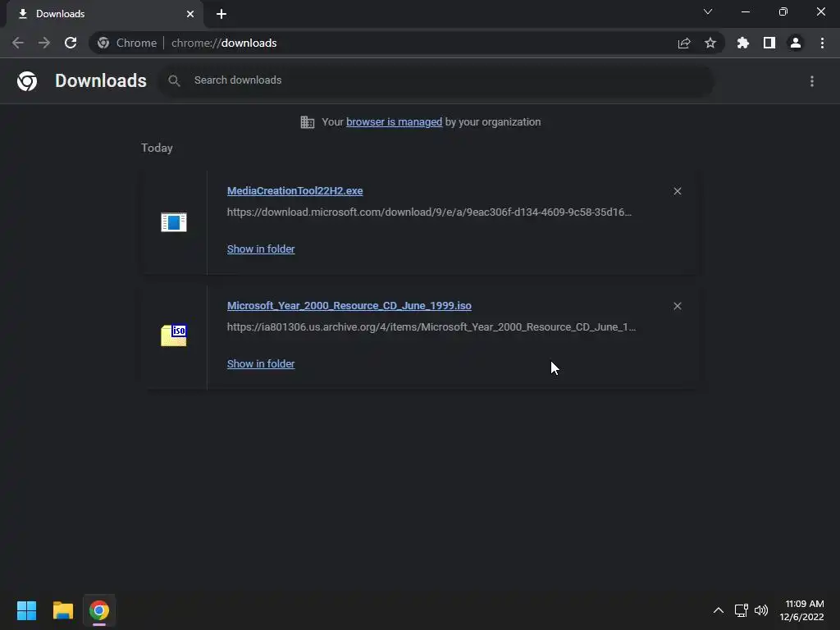This screenshot has width=840, height=630.
Task: Click the Chrome site info icon in address bar
Action: (103, 43)
